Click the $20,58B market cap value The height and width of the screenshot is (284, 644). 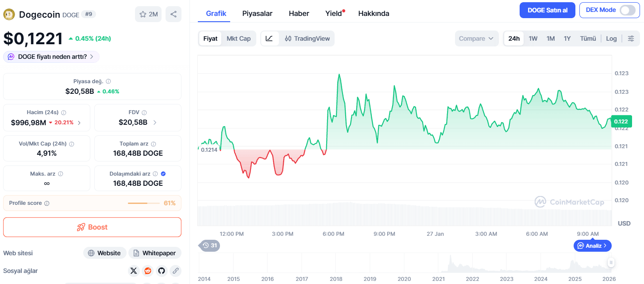(x=80, y=91)
